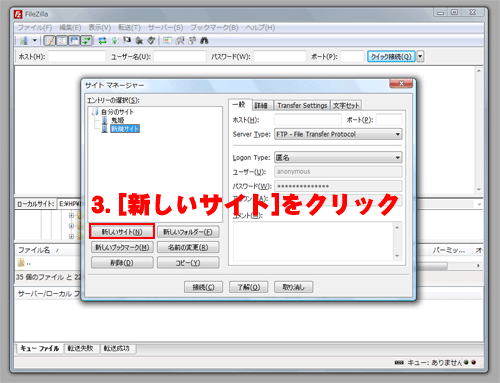
Task: Click the Site Manager ホスト(H) field
Action: [x=308, y=120]
